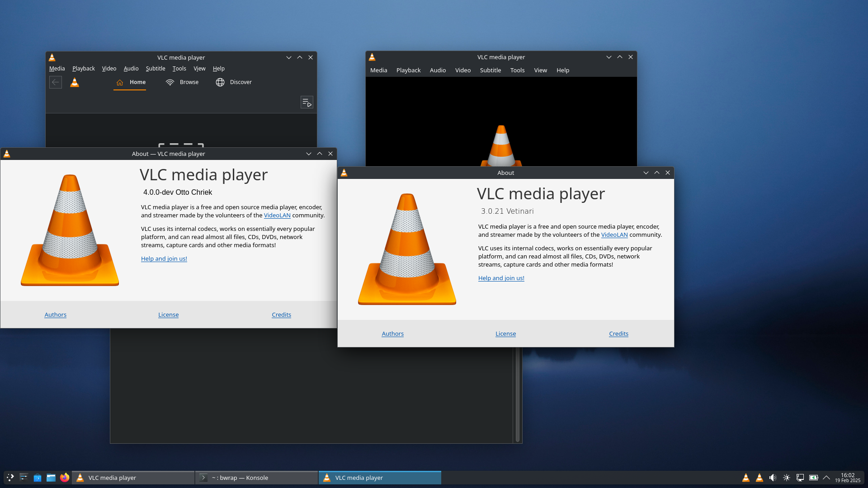The height and width of the screenshot is (488, 868).
Task: Open the Home tab in VLC 4.0
Action: [130, 82]
